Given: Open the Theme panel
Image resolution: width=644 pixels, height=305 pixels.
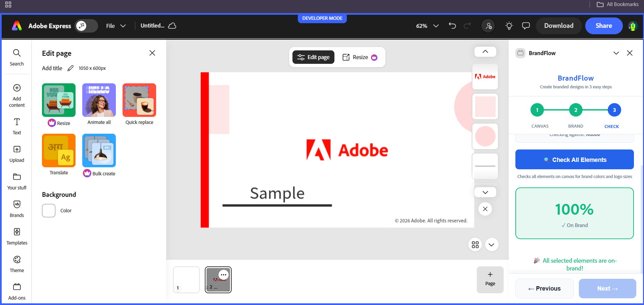Looking at the screenshot, I should click(x=17, y=264).
